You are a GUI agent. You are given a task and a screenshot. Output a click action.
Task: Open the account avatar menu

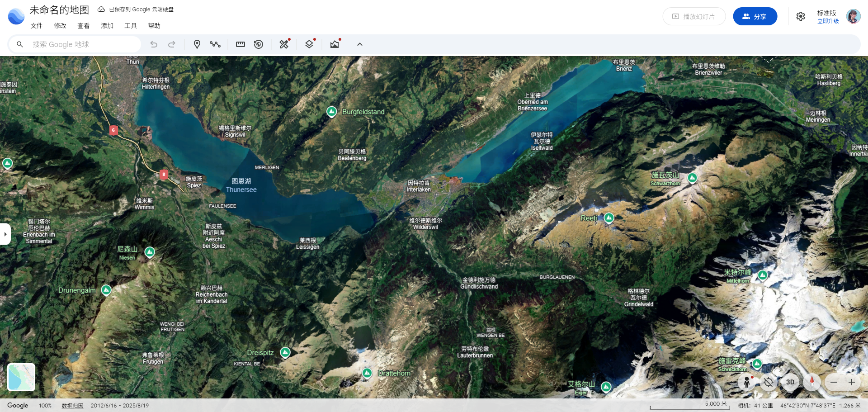pyautogui.click(x=853, y=16)
